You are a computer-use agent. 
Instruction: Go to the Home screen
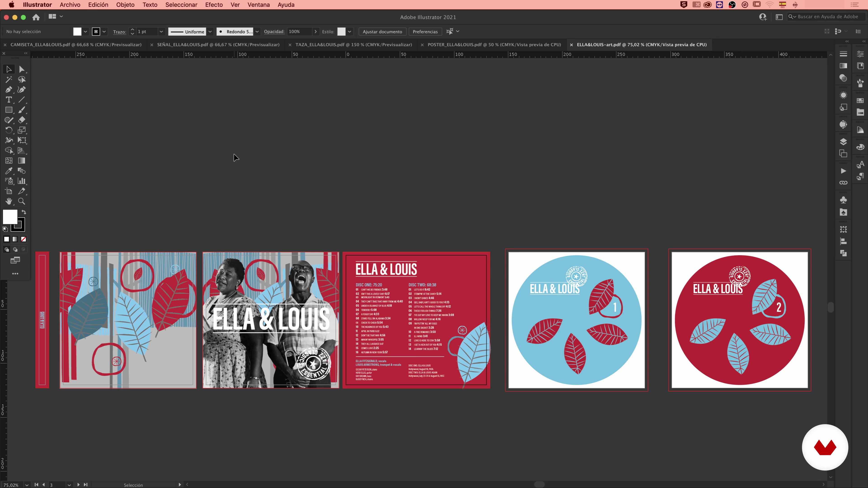36,17
